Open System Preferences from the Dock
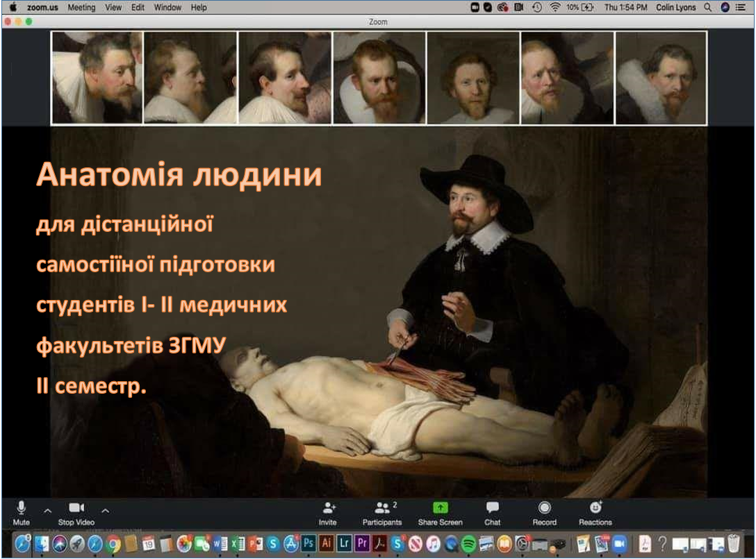 (522, 544)
